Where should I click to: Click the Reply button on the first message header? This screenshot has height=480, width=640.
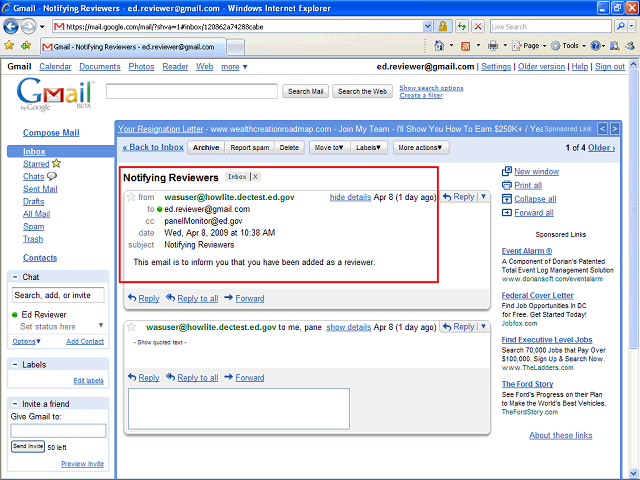(458, 197)
